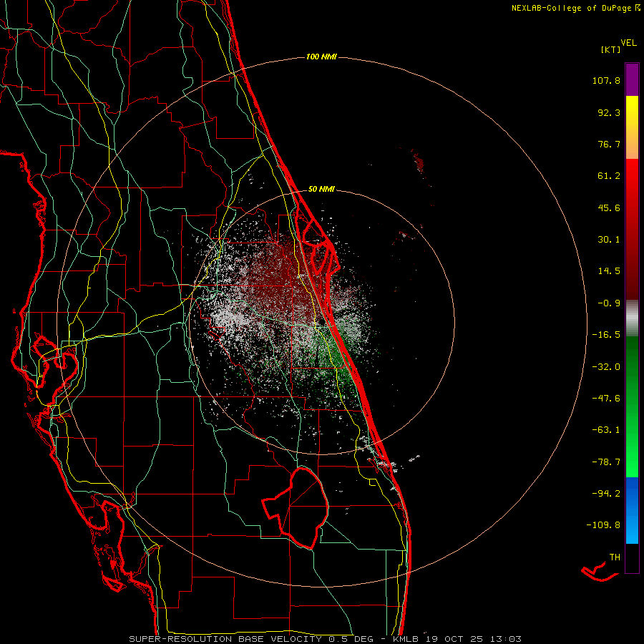
Task: Pick the 76.7 value on the velocity scale
Action: 609,144
